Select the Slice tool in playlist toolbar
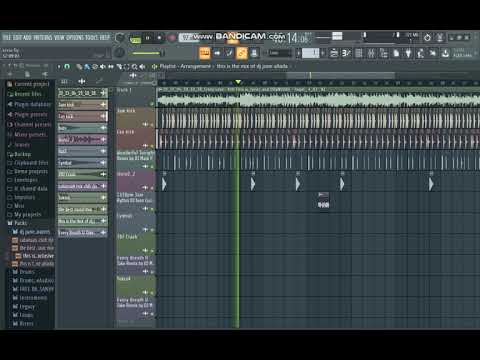Viewport: 480px width, 360px height. 119,67
